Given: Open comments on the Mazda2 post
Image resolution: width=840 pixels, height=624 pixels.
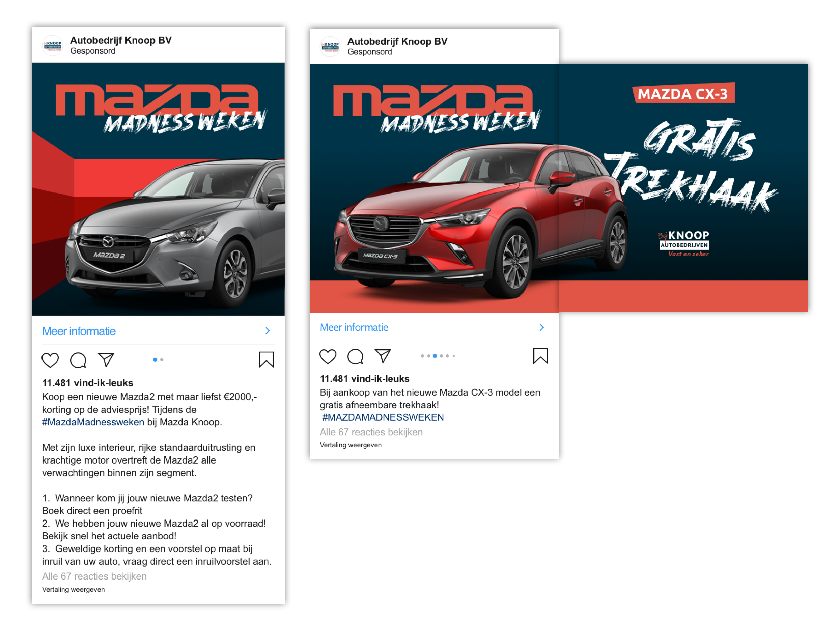Looking at the screenshot, I should [78, 360].
